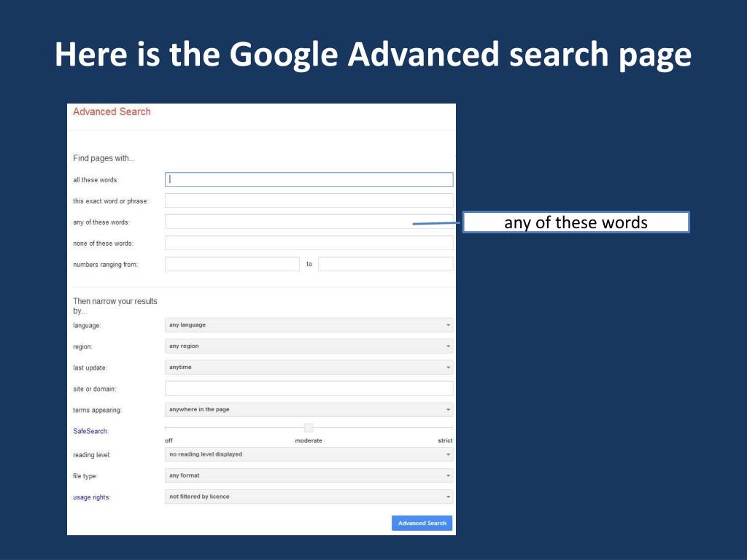Viewport: 747px width, 560px height.
Task: Open the SafeSearch link
Action: click(x=90, y=431)
